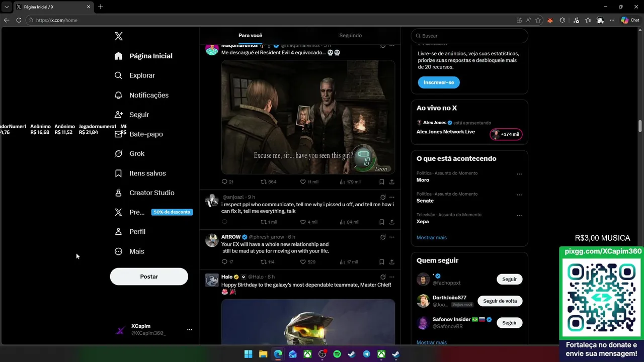Click the Edge address bar URL
Image resolution: width=644 pixels, height=362 pixels.
[57, 20]
